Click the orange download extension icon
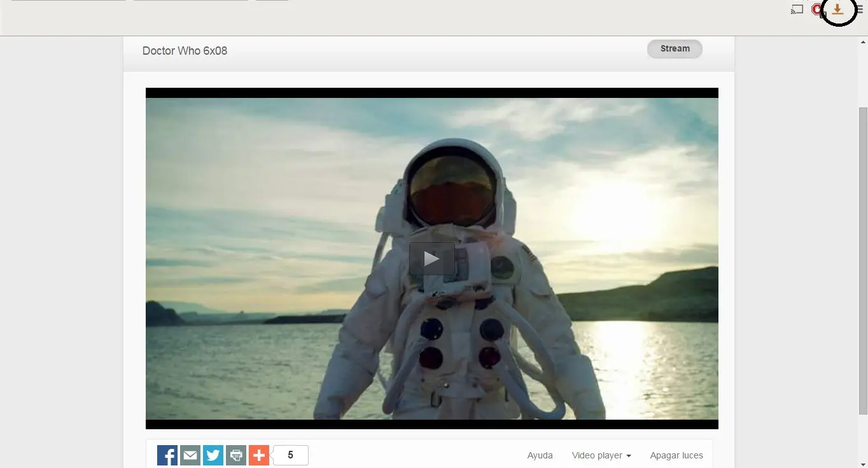The image size is (868, 468). (837, 9)
